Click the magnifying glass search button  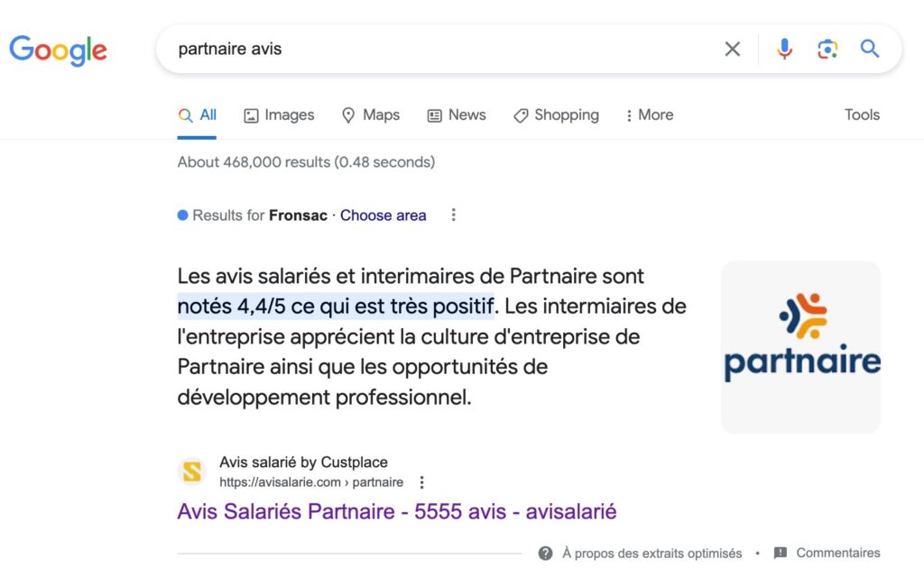[870, 49]
